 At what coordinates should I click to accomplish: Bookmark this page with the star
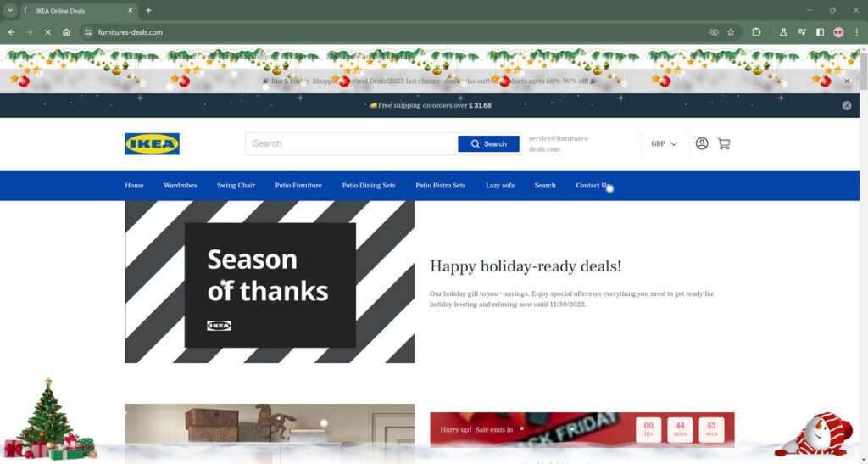731,33
